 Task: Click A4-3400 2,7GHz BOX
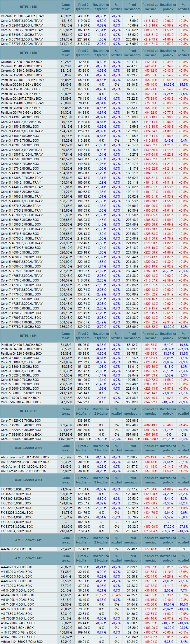click(x=16, y=549)
